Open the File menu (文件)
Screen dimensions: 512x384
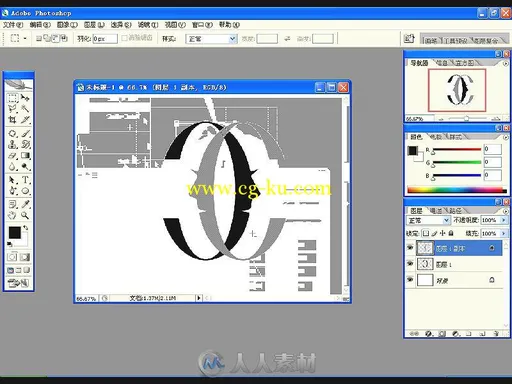click(x=13, y=25)
